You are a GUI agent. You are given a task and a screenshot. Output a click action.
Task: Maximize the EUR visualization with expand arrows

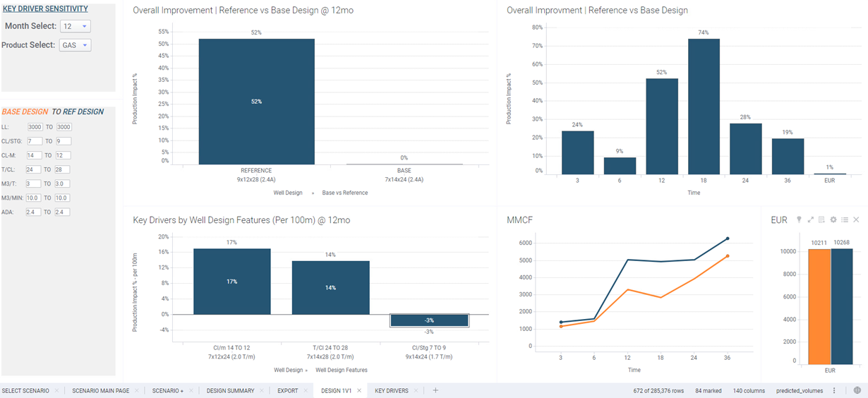810,220
